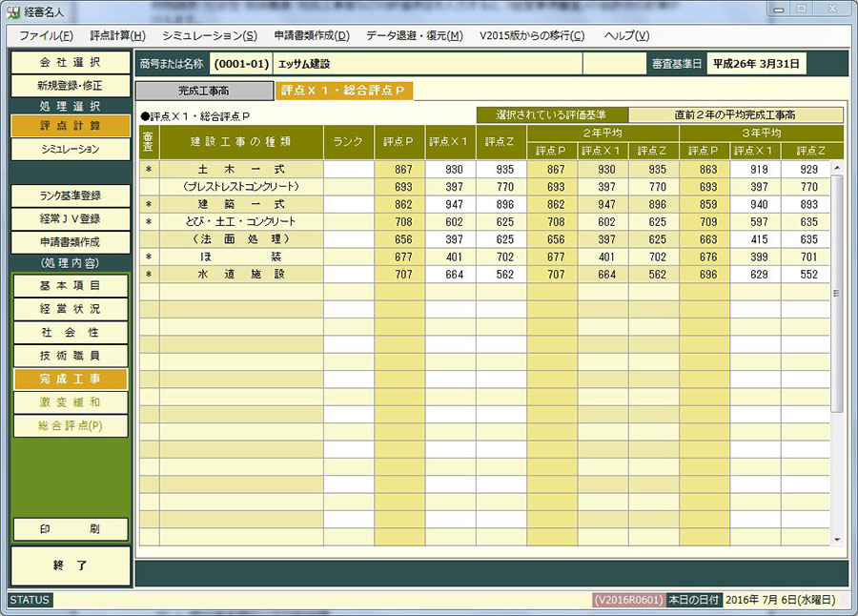Viewport: 858px width, 616px height.
Task: Toggle the 審査 asterisk for 建築一式
Action: (149, 205)
